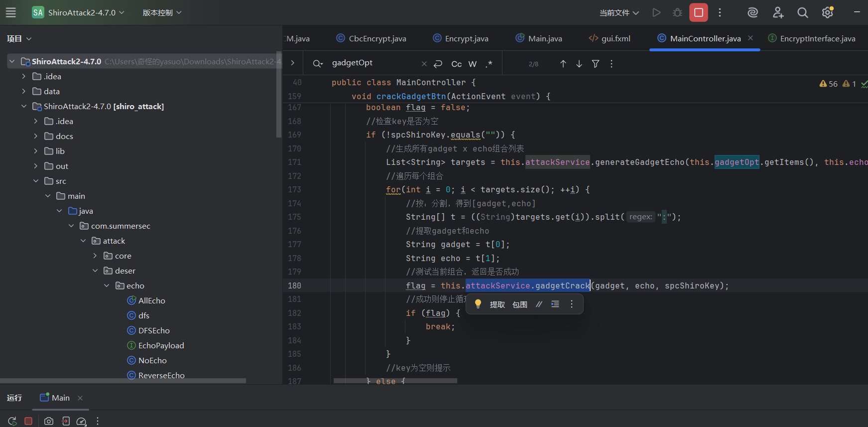Jump to next search occurrence arrow

pos(579,64)
